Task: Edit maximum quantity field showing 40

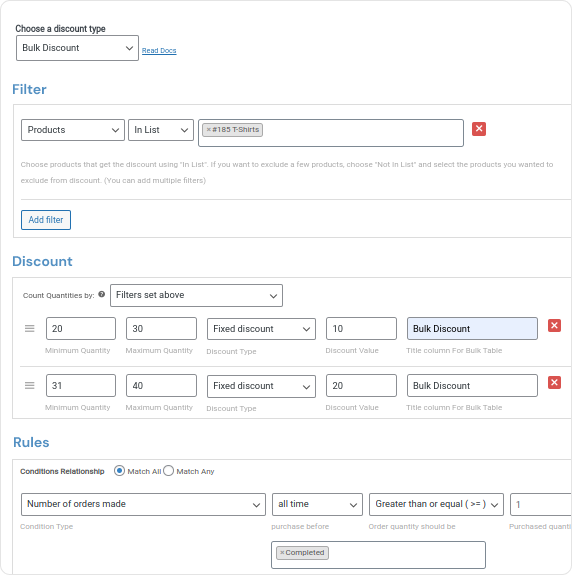Action: tap(161, 385)
